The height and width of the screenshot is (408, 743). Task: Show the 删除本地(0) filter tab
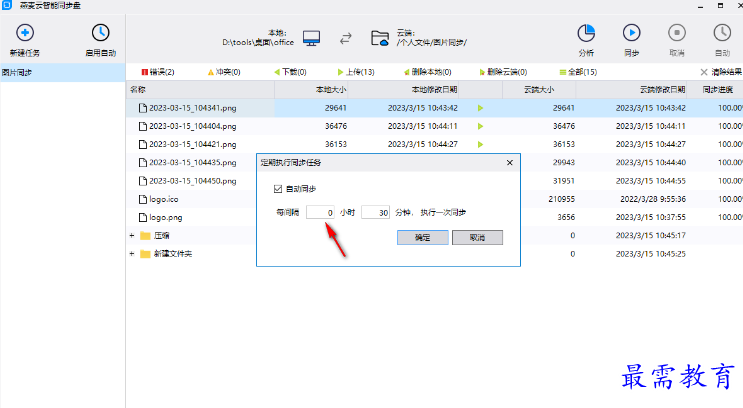[427, 72]
